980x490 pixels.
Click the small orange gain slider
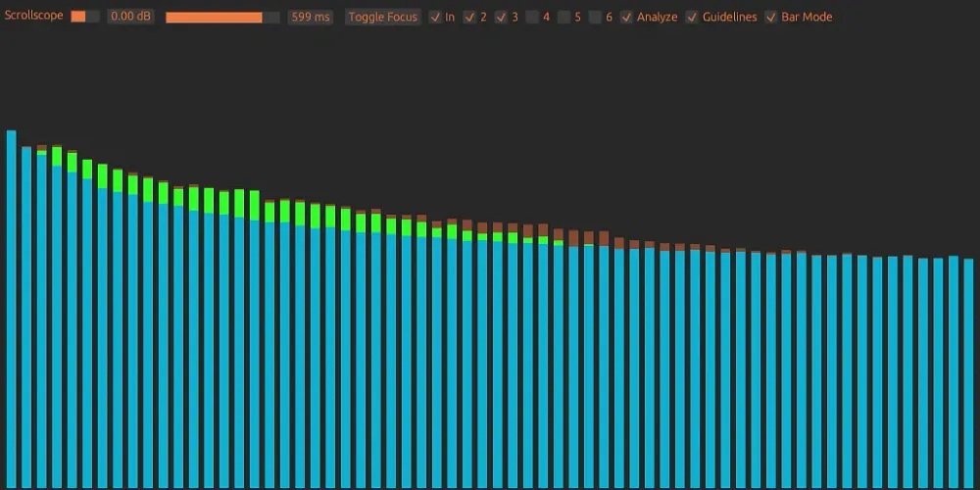click(84, 17)
